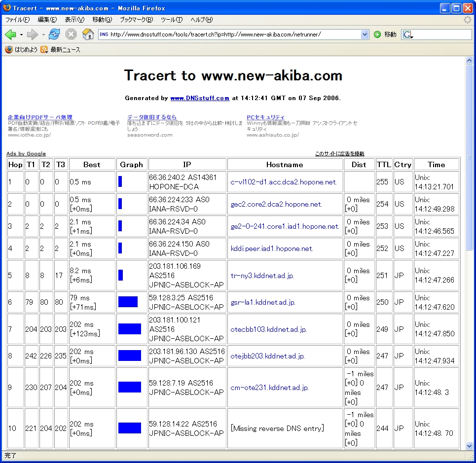
Task: Open the はじめよう bookmark
Action: pyautogui.click(x=21, y=49)
